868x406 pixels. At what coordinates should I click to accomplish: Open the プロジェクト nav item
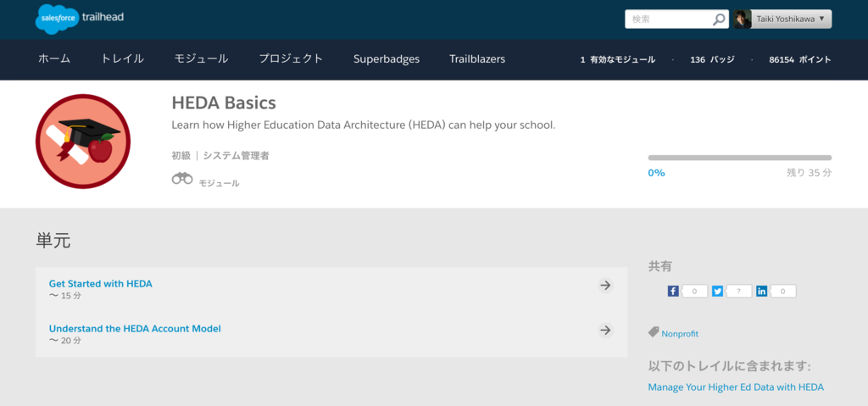tap(292, 58)
